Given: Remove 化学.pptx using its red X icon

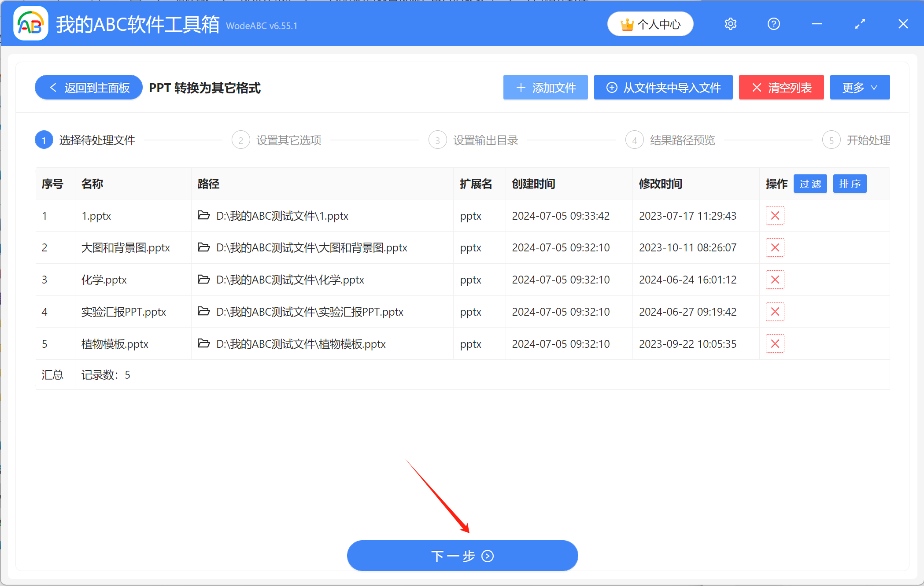Looking at the screenshot, I should click(x=775, y=280).
